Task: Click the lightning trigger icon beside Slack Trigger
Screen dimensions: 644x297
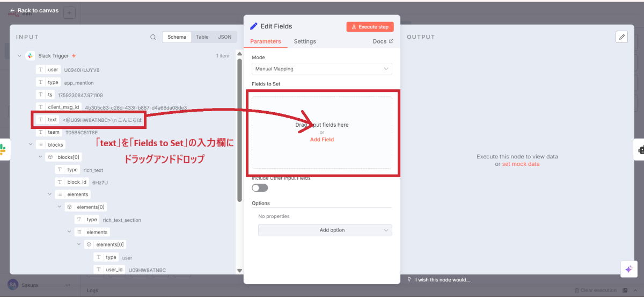Action: pyautogui.click(x=74, y=55)
